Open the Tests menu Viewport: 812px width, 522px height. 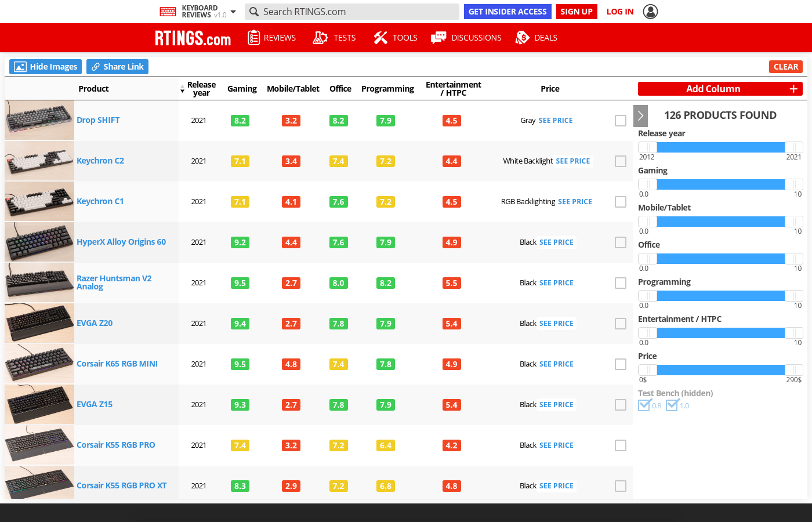coord(335,38)
